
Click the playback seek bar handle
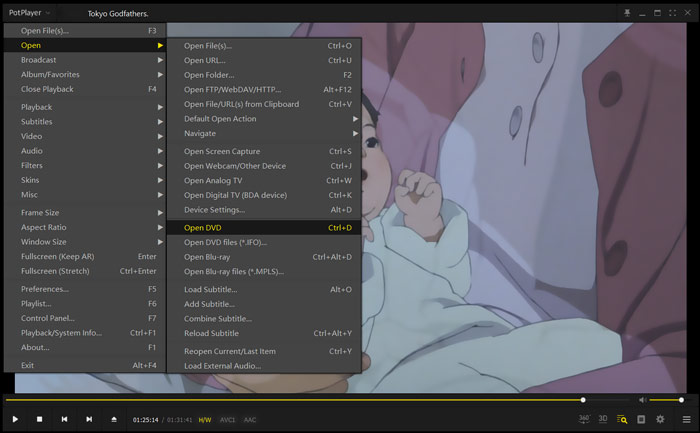(x=583, y=400)
